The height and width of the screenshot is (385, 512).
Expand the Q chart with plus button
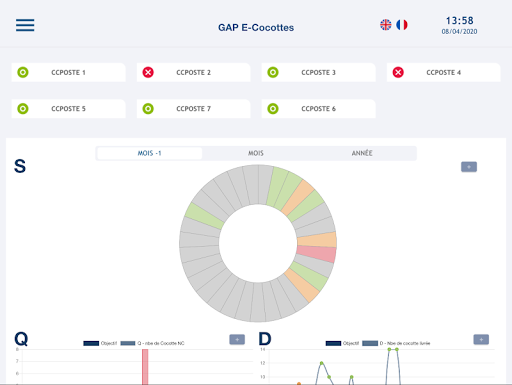point(237,339)
